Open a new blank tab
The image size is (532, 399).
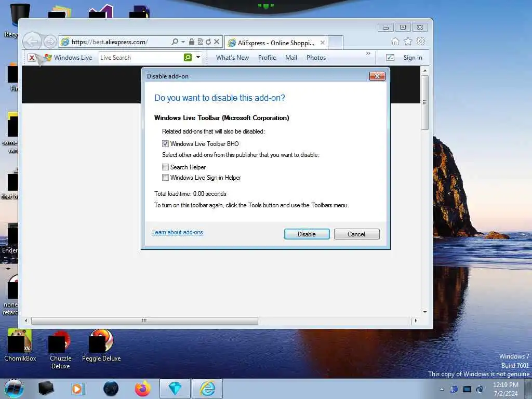click(x=336, y=43)
